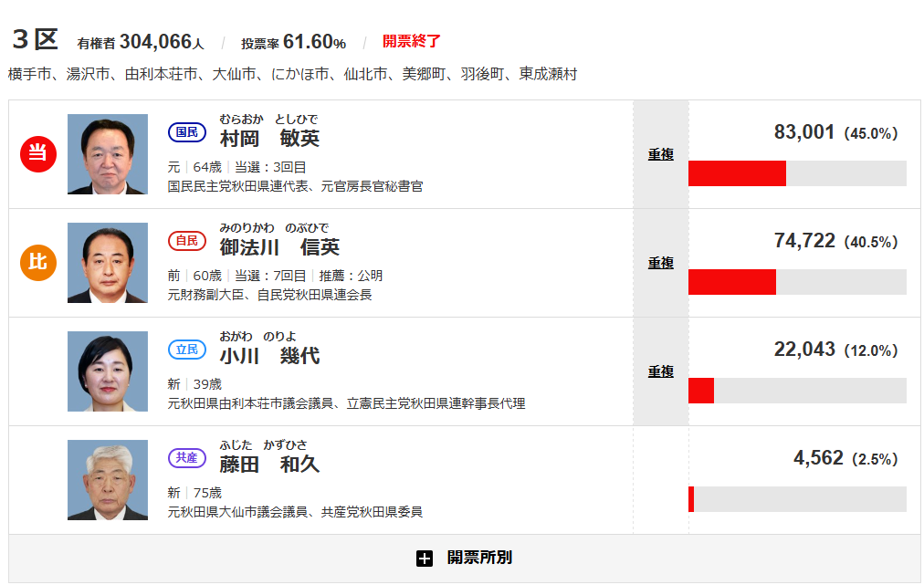This screenshot has width=924, height=585.
Task: Click the 74,722 vote bar
Action: [x=731, y=282]
